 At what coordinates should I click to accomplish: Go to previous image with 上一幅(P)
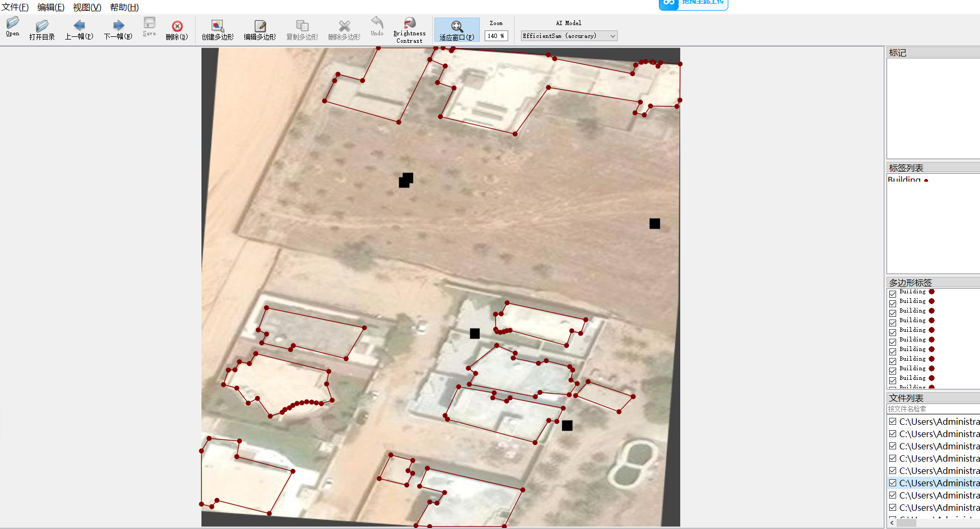click(x=79, y=30)
